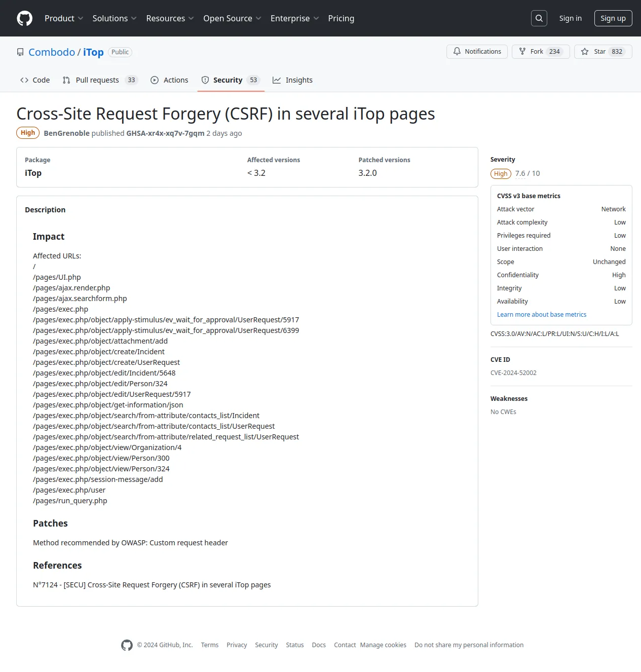This screenshot has height=672, width=641.
Task: Click patched version 3.2.0
Action: [367, 173]
